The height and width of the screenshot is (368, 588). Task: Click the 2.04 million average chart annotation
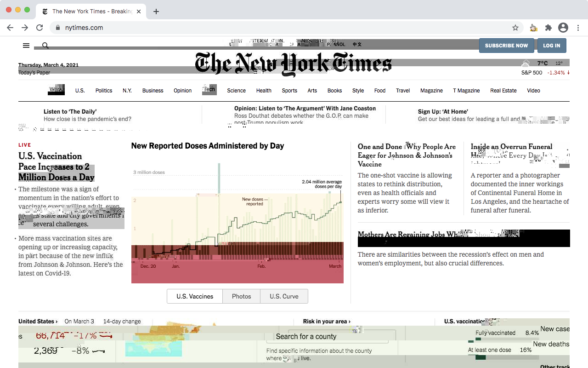point(322,184)
